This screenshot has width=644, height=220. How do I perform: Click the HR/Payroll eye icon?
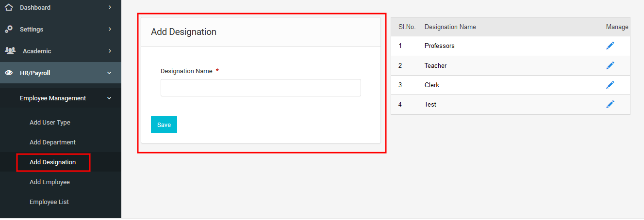click(9, 73)
